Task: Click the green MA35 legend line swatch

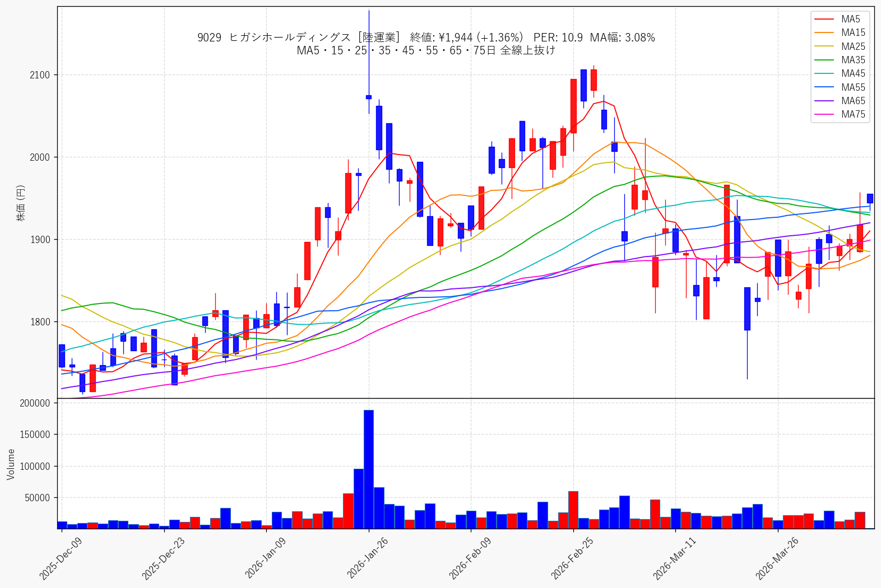Action: (x=824, y=60)
